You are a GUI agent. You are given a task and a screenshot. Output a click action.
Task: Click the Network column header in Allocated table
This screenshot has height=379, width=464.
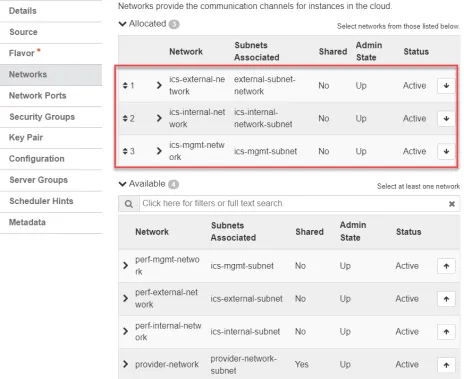186,52
